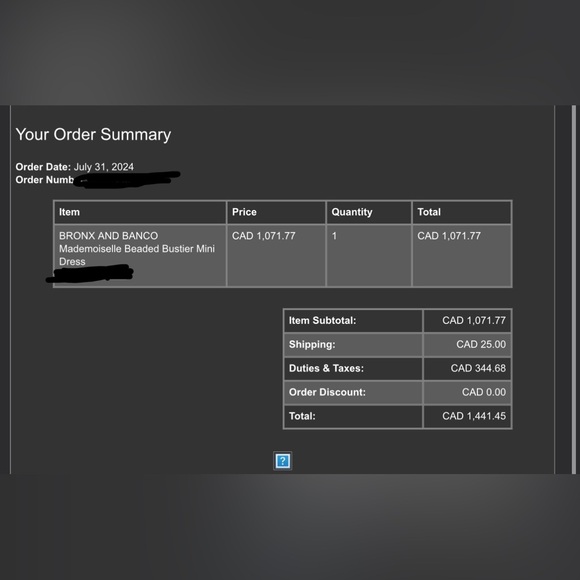
Task: Click the Duties & Taxes label
Action: [x=326, y=368]
